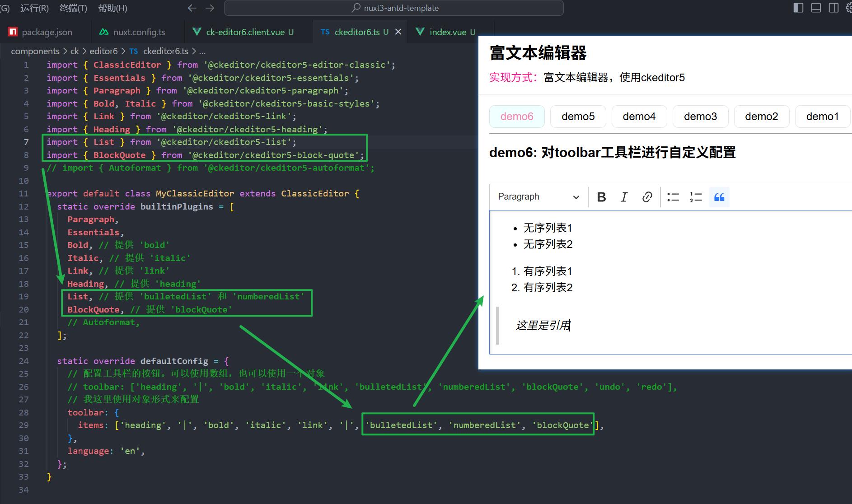Click the numbered item 有序列表1

[x=548, y=271]
